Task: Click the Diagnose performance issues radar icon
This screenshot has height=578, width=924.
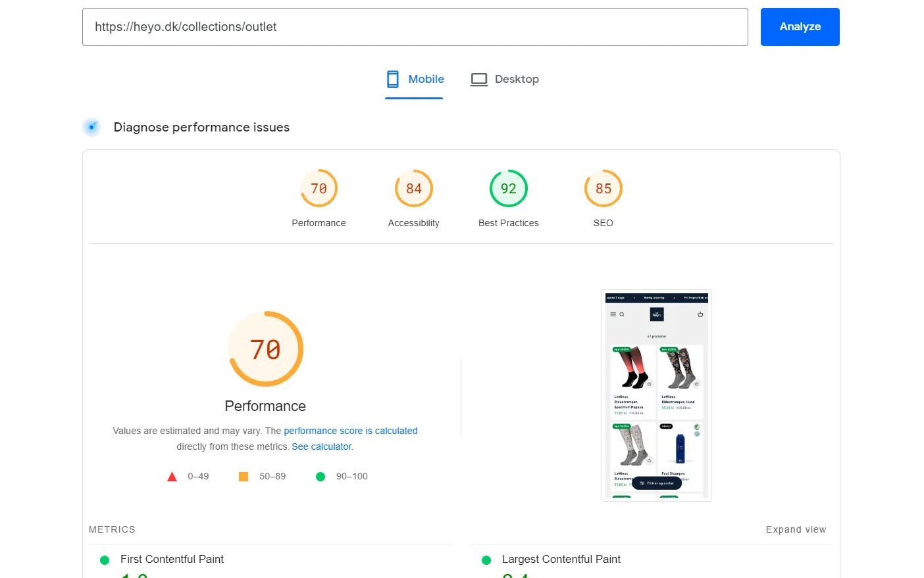Action: point(91,127)
